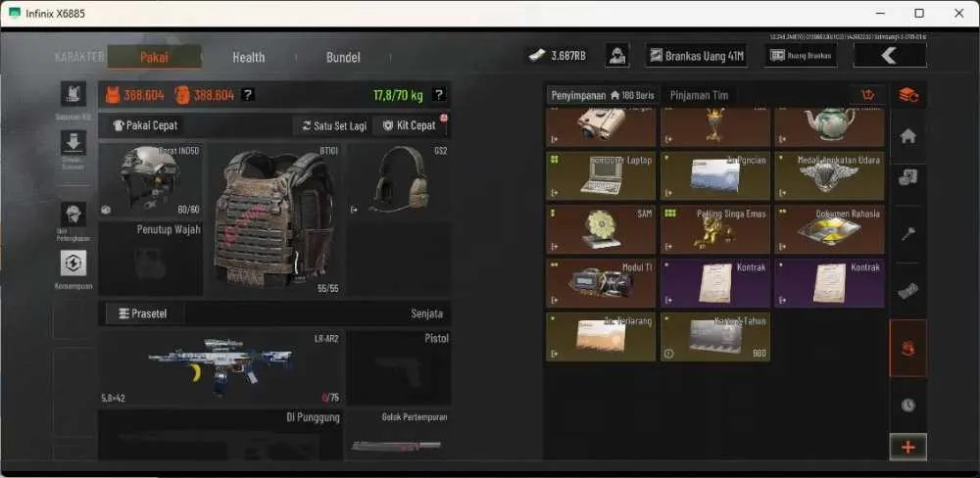Click the Senjata label
The image size is (980, 478).
(x=427, y=313)
